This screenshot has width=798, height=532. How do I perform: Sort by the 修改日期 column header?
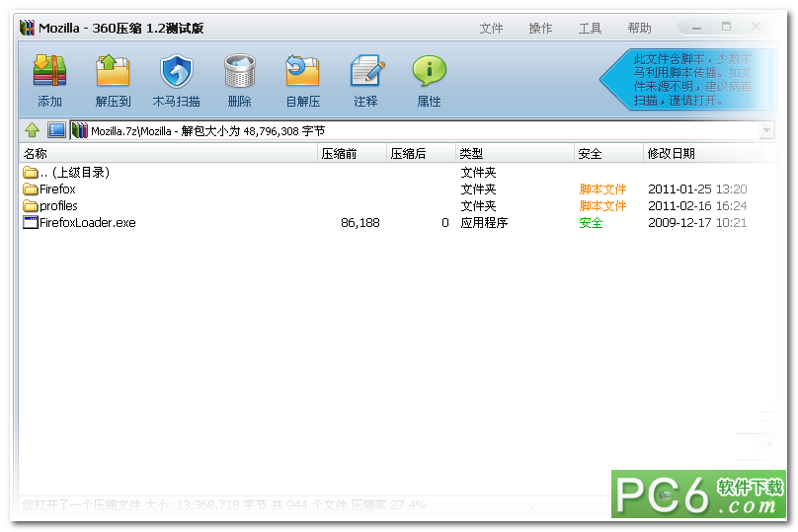(x=703, y=154)
